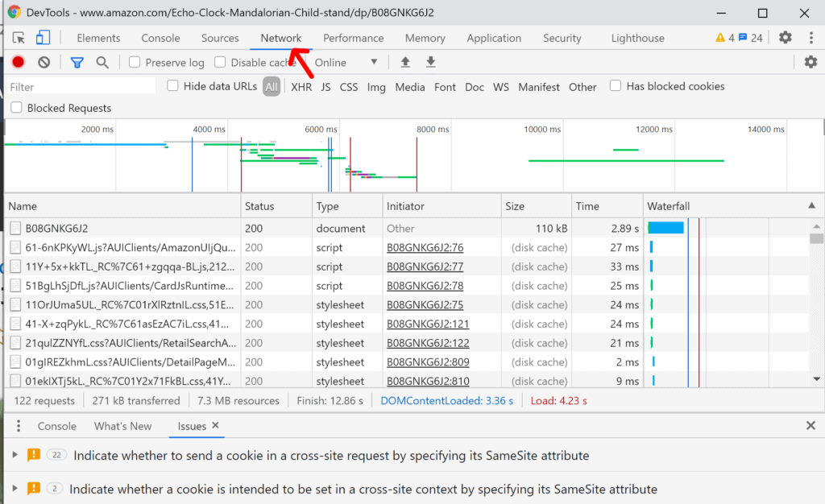Viewport: 825px width, 504px height.
Task: Open the Security tab
Action: (x=562, y=38)
